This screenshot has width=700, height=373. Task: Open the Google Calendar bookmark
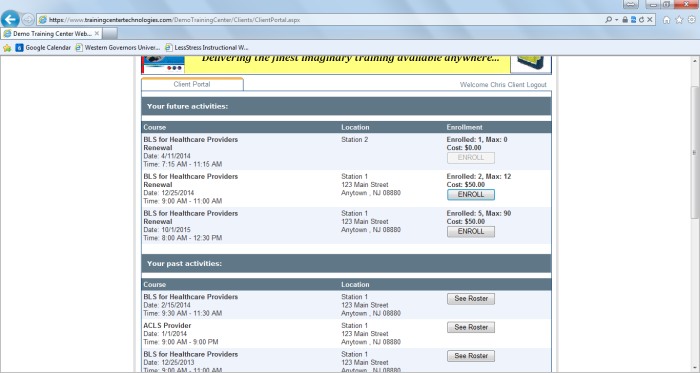click(x=43, y=47)
